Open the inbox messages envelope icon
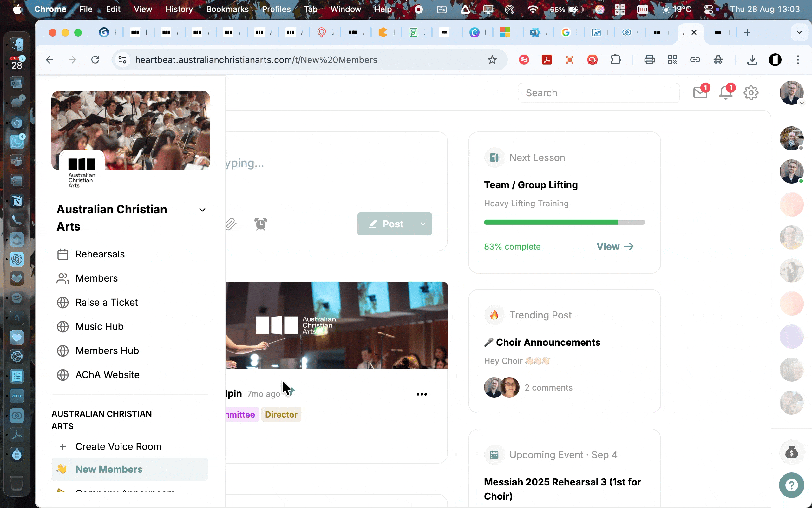The image size is (812, 508). pyautogui.click(x=700, y=93)
